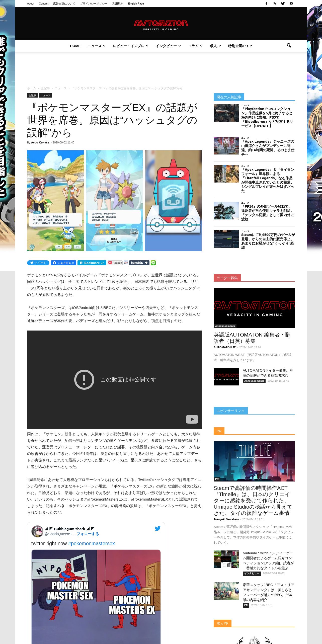Open AUTOMATONライター募集 post
This screenshot has width=322, height=644.
tap(268, 373)
